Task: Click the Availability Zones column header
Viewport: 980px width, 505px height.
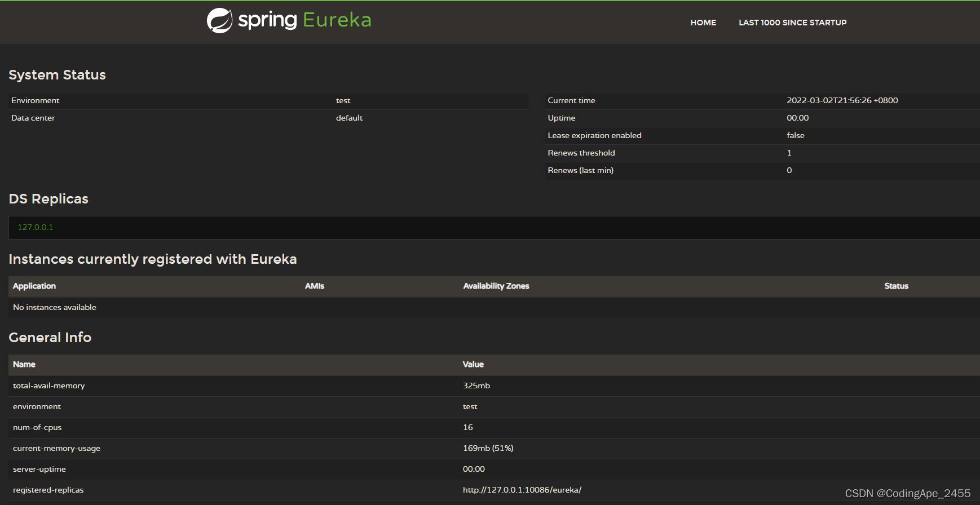Action: 496,286
